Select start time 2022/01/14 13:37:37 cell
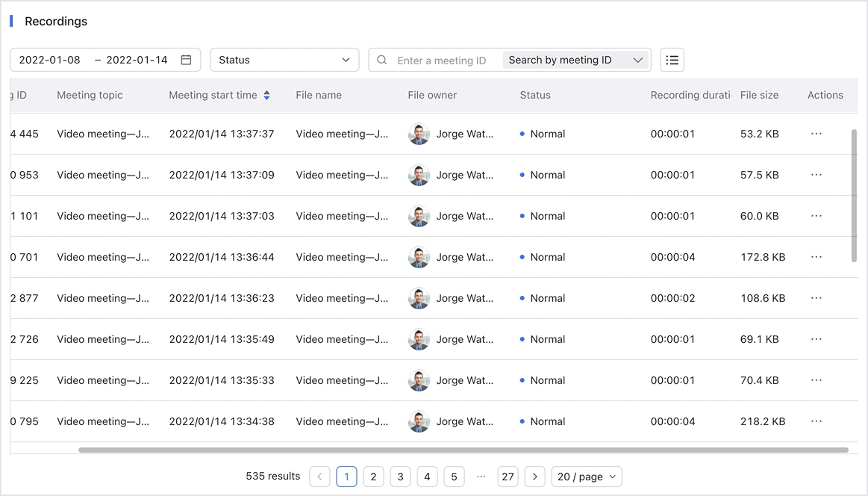Viewport: 868px width, 496px height. click(x=222, y=134)
